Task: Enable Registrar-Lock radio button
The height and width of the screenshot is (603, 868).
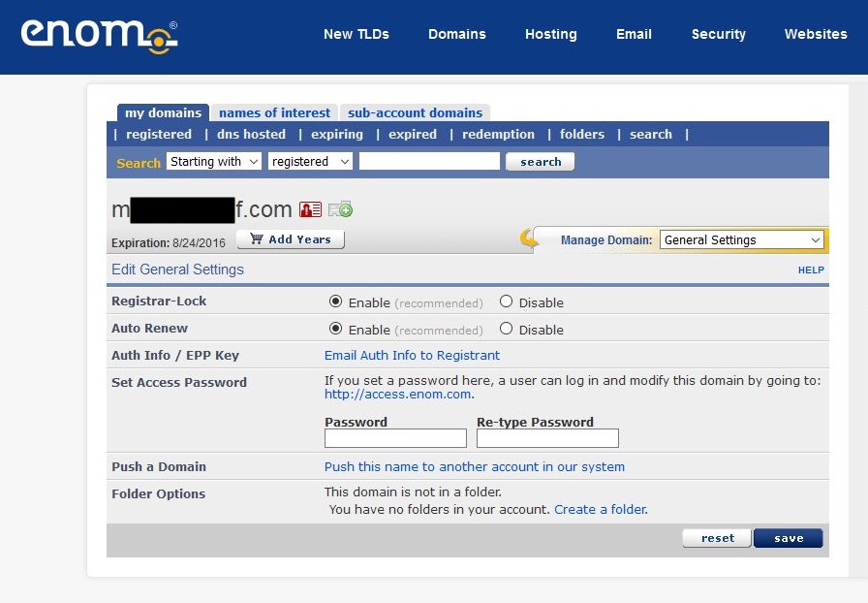Action: point(335,301)
